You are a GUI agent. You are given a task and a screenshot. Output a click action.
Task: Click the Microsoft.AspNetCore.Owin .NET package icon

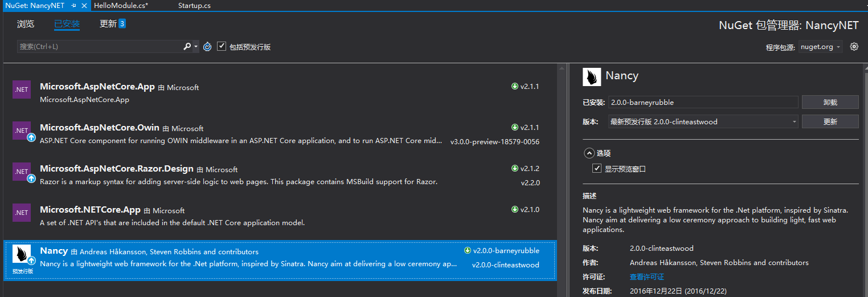22,131
